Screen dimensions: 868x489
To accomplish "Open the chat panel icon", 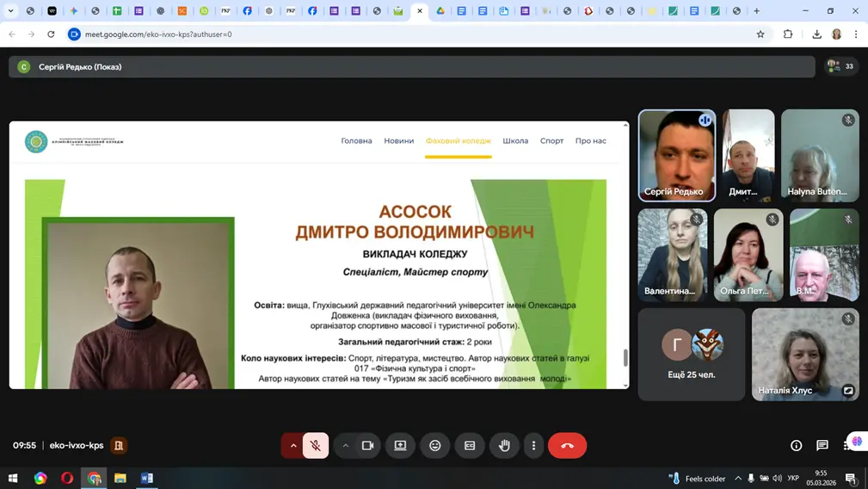I will 822,445.
